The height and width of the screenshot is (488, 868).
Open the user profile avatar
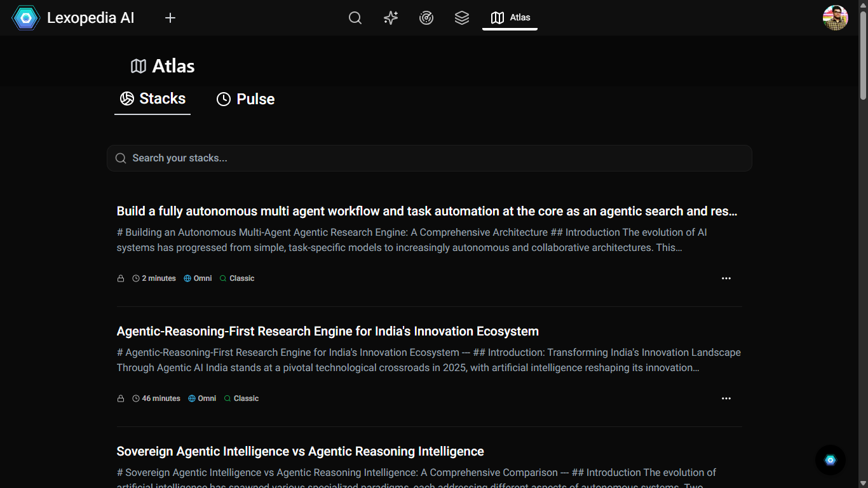(x=836, y=18)
